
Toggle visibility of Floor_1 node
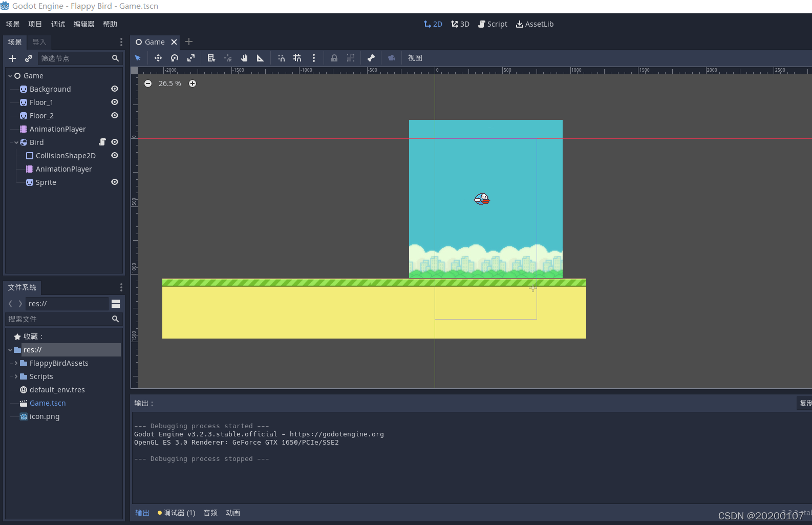coord(115,102)
